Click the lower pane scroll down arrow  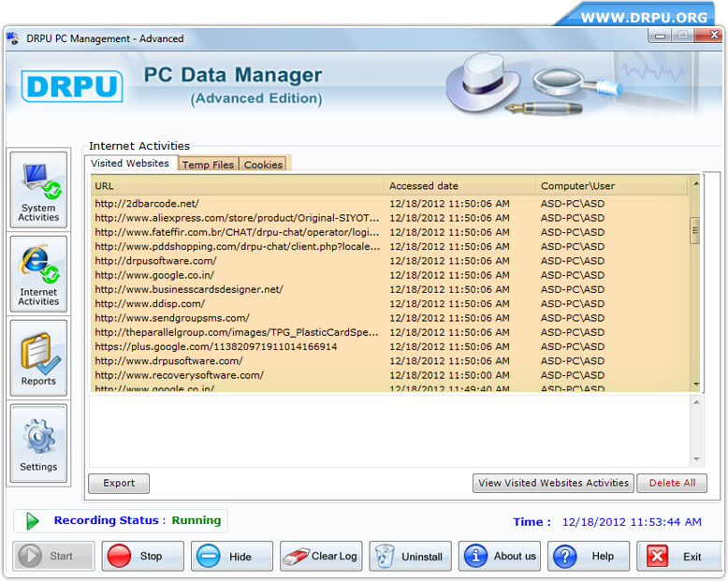click(696, 459)
